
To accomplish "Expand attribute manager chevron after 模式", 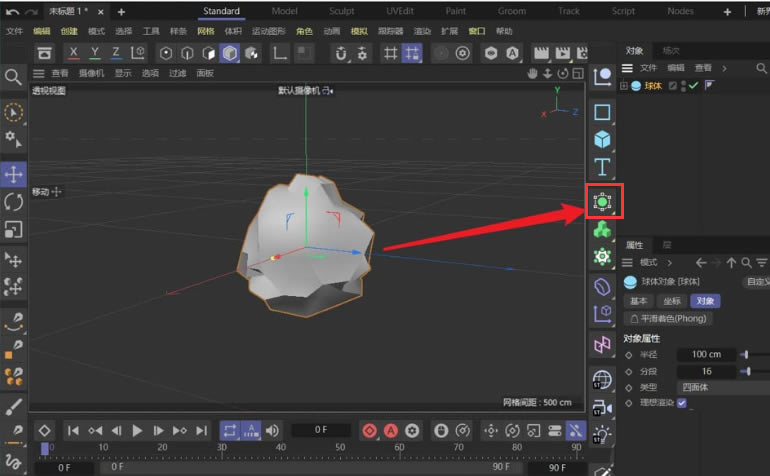I will coord(669,263).
